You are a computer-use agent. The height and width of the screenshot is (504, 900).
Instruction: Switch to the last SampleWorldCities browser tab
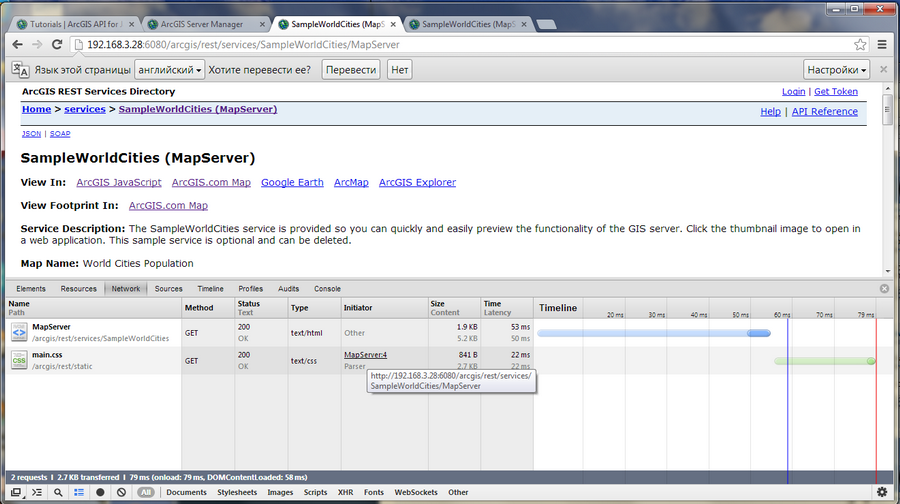(468, 24)
